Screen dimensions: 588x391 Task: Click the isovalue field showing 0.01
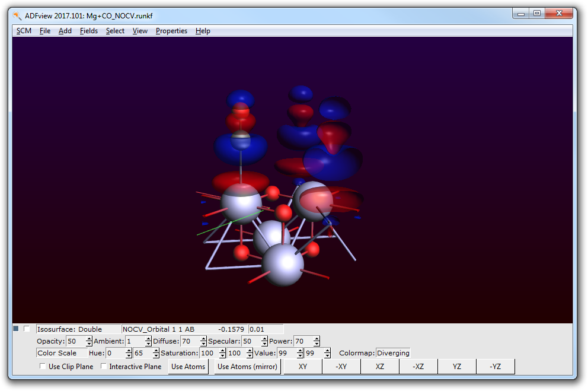[266, 329]
